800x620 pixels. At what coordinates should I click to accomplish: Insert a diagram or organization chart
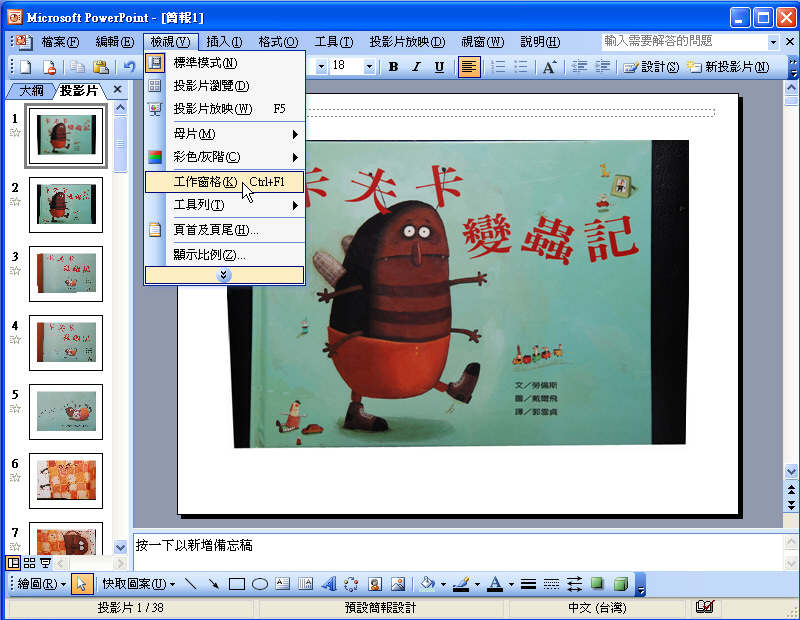pos(351,584)
